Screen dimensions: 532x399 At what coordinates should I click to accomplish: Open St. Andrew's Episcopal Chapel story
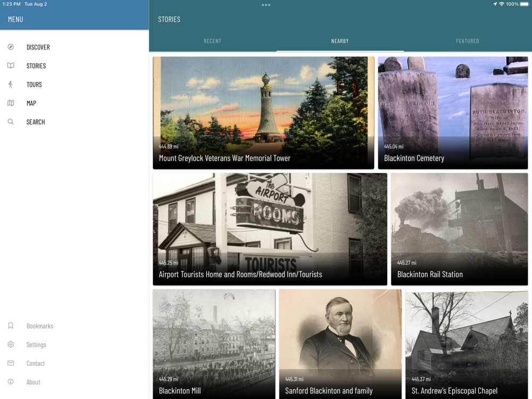(467, 344)
